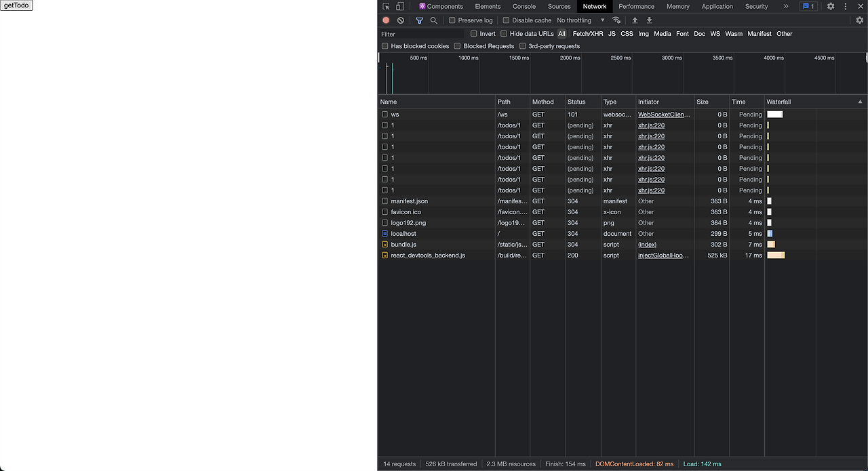
Task: Enable Preserve log checkbox
Action: [452, 20]
